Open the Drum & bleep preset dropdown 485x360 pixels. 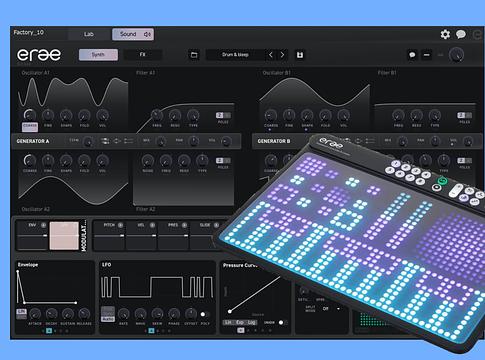[235, 55]
